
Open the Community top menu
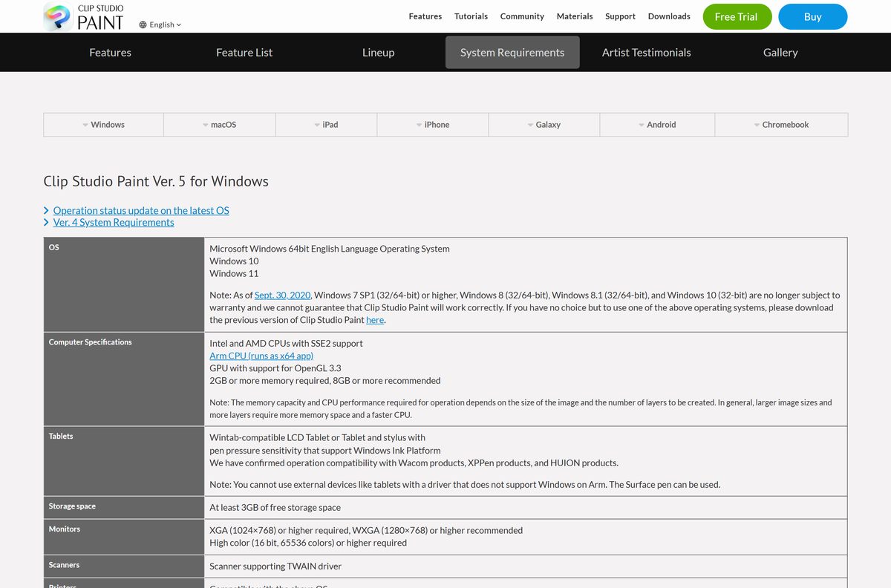pyautogui.click(x=522, y=16)
